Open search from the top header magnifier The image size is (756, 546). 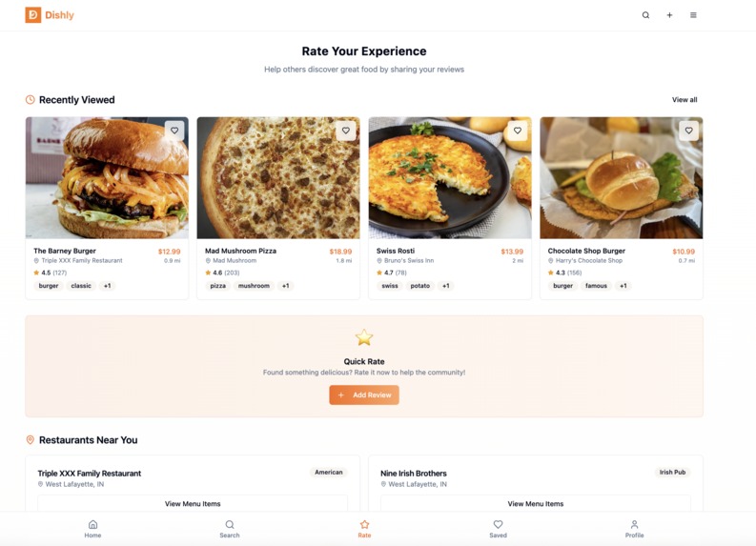645,15
